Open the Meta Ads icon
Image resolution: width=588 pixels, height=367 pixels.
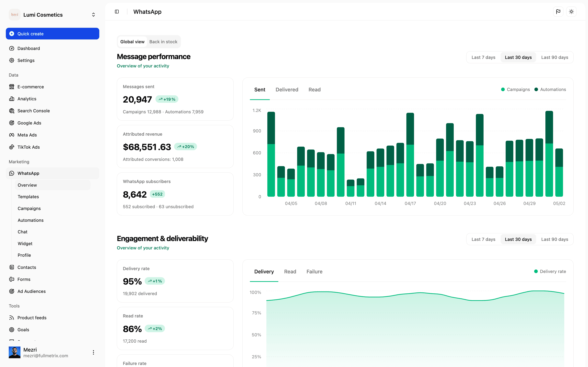(x=12, y=135)
